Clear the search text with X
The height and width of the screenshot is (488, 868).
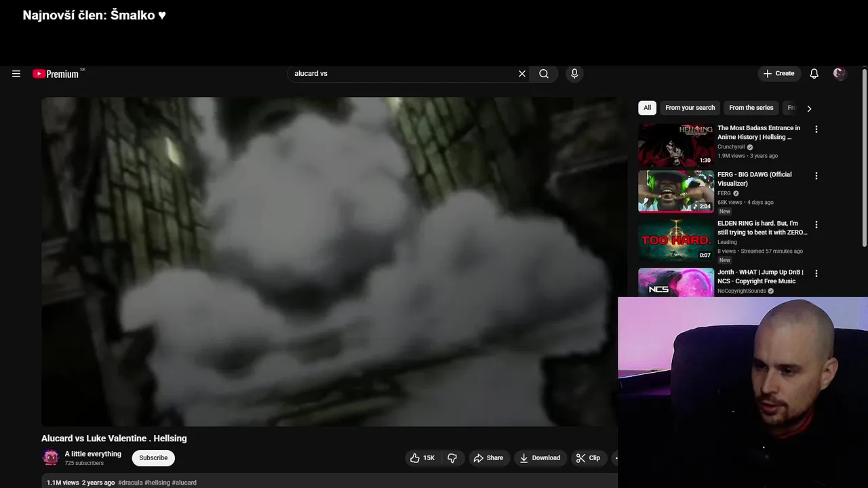pyautogui.click(x=522, y=74)
